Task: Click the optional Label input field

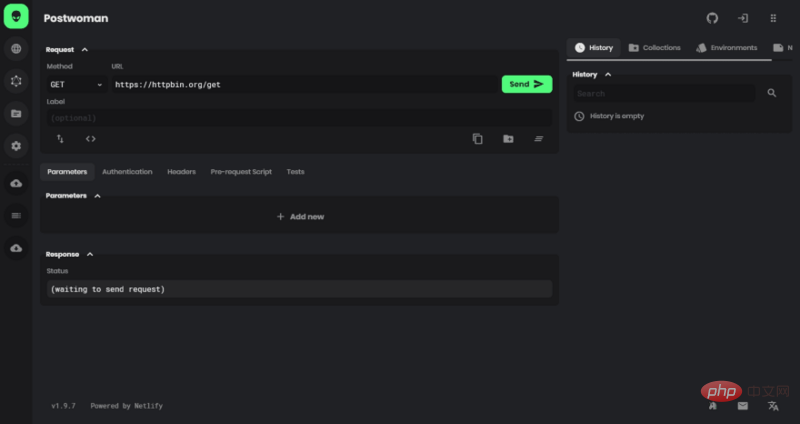Action: pos(299,118)
